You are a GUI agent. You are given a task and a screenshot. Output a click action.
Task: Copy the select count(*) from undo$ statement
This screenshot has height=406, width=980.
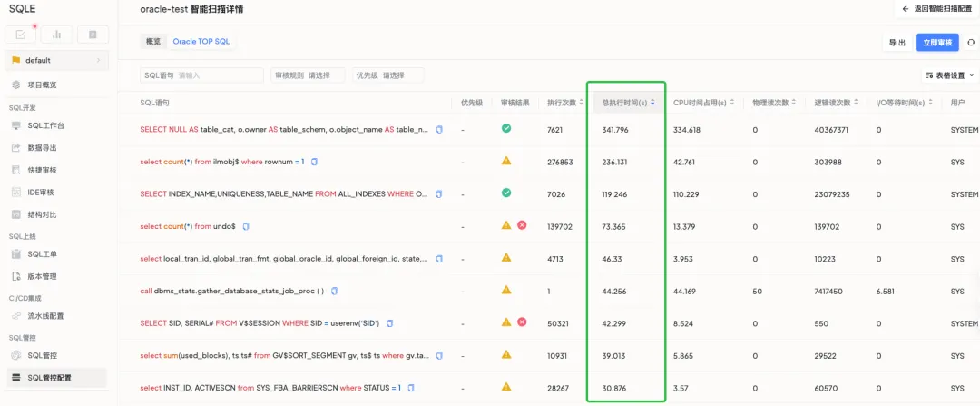[246, 226]
